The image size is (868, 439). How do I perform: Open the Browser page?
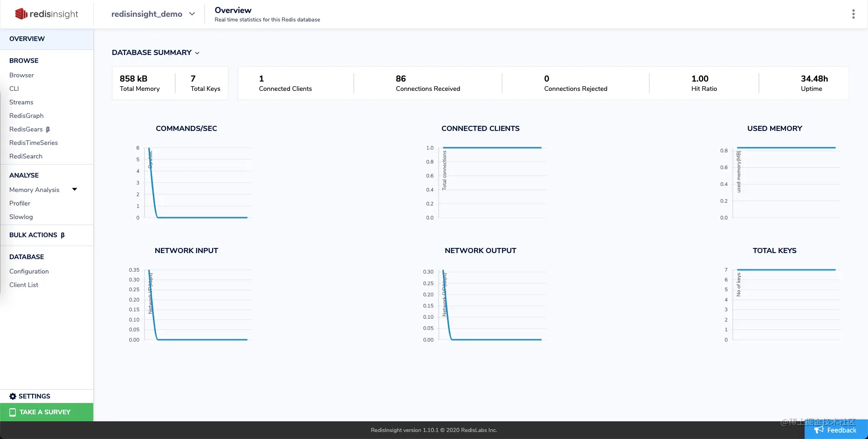tap(21, 75)
